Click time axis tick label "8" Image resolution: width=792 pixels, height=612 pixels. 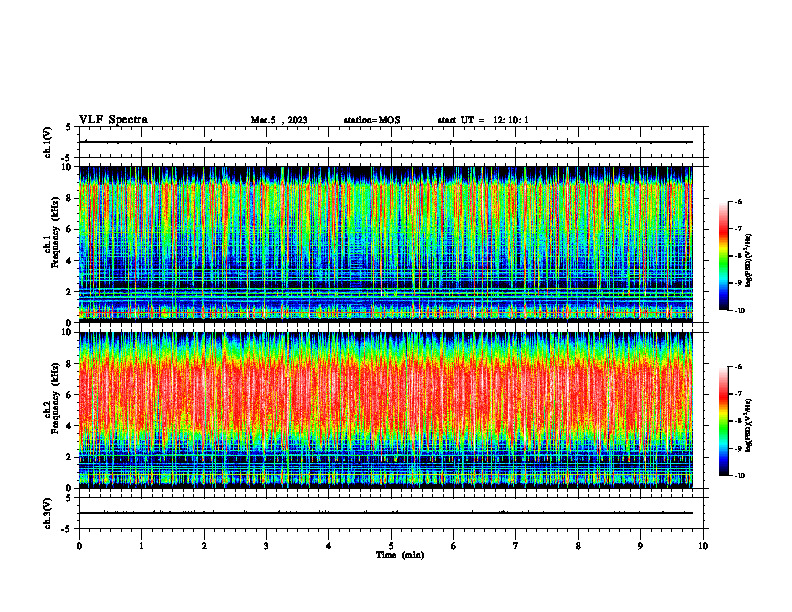point(578,546)
